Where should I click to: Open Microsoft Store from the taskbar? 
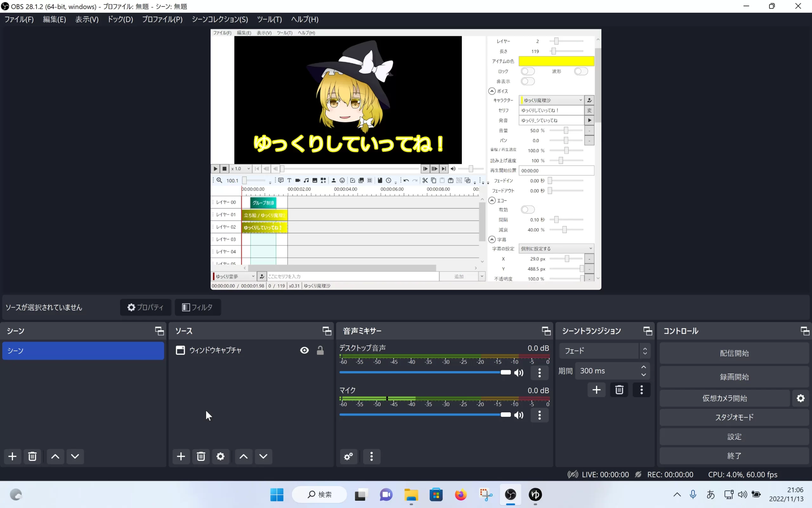(x=436, y=495)
